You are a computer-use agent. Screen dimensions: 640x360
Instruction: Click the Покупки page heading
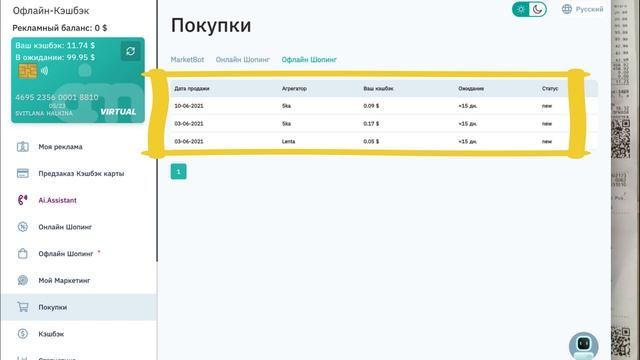[x=211, y=25]
